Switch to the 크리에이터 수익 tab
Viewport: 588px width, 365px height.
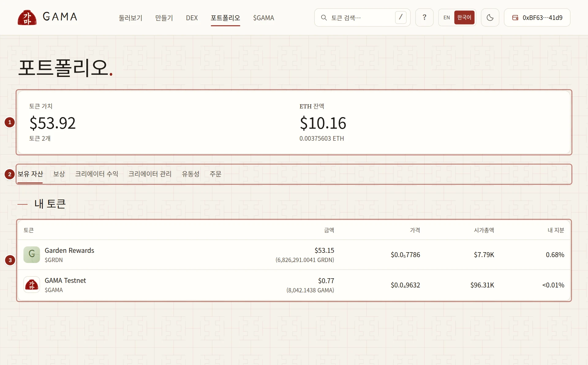96,174
